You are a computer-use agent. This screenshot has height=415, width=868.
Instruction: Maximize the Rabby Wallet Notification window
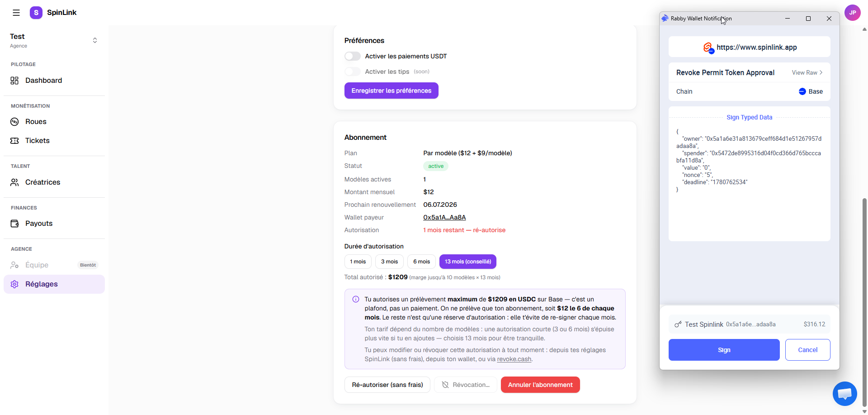click(808, 19)
